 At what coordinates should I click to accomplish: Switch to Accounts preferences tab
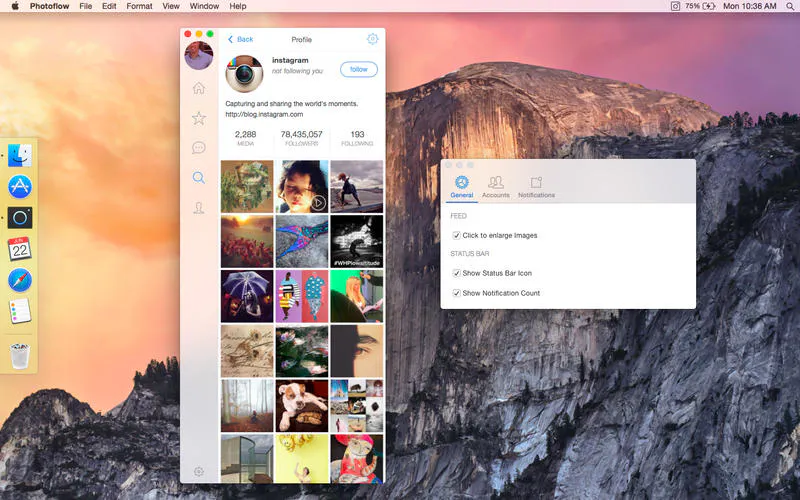point(495,187)
